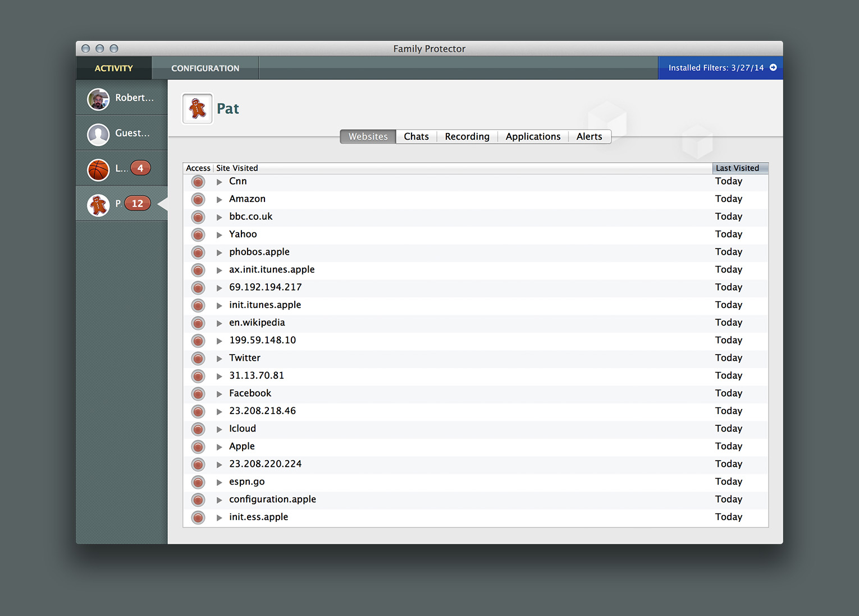This screenshot has width=859, height=616.
Task: Block access button for 199.59.148.10
Action: click(x=198, y=341)
